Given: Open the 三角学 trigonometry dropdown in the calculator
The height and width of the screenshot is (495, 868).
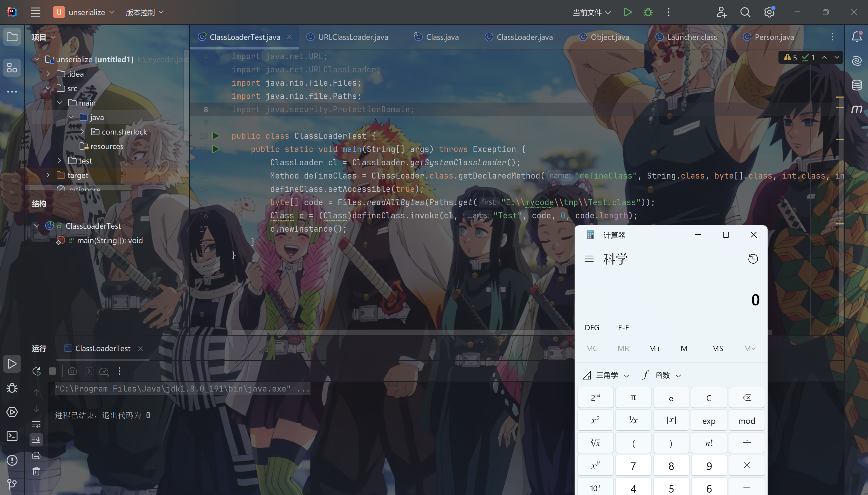Looking at the screenshot, I should pos(606,375).
